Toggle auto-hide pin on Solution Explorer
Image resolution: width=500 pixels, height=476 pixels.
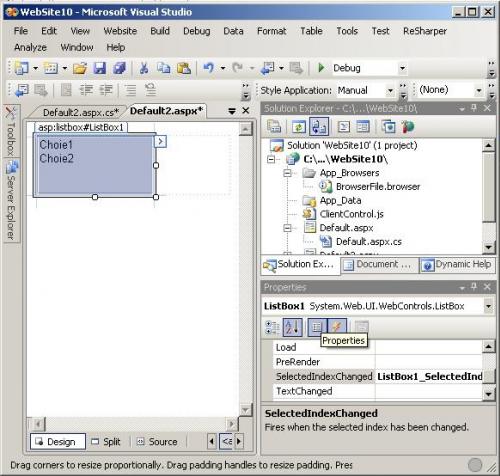click(x=474, y=108)
